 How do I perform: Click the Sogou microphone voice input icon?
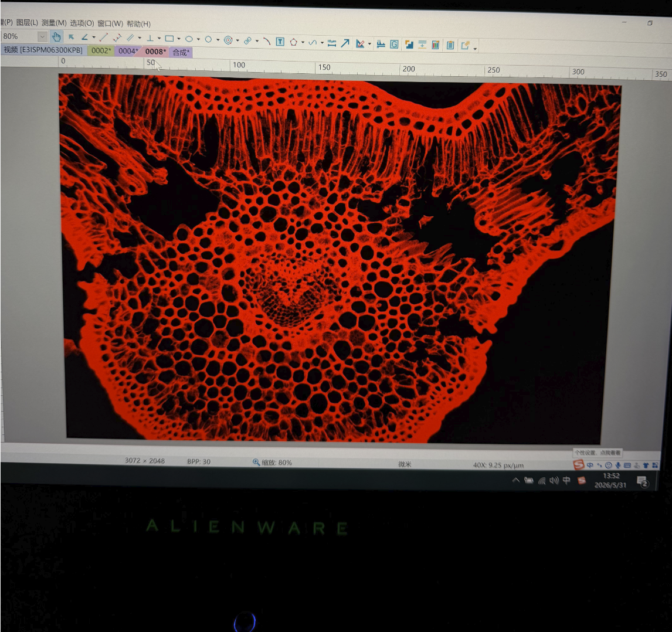617,465
